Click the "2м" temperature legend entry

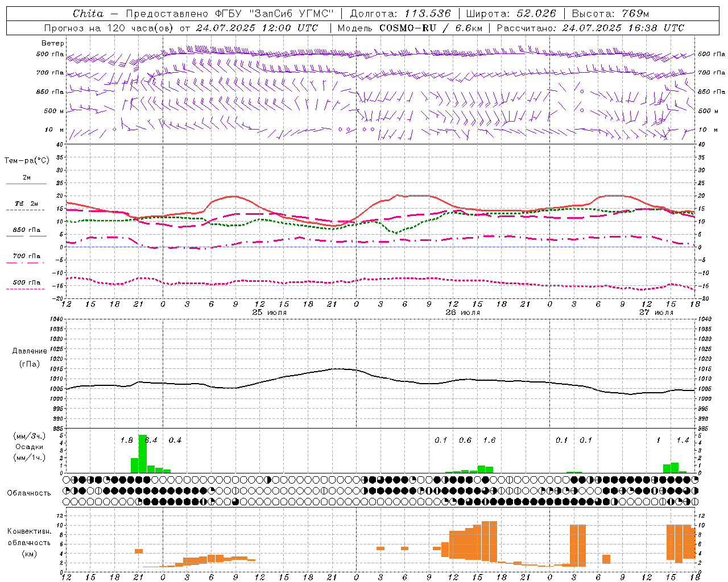[x=27, y=178]
